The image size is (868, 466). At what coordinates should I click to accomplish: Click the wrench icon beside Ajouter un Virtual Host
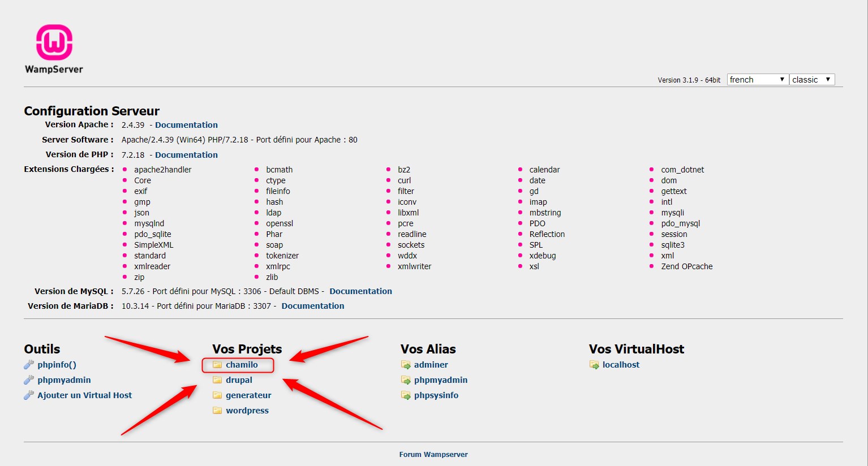[29, 395]
